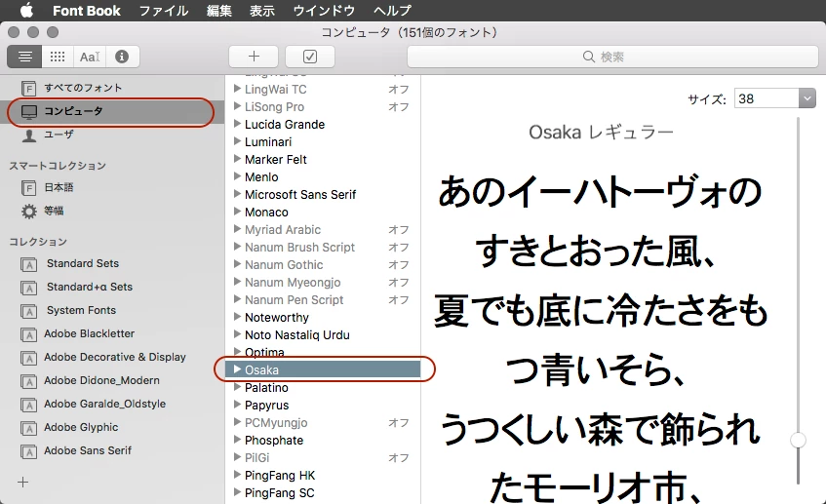Expand the Menlo font family
This screenshot has width=826, height=504.
point(237,176)
